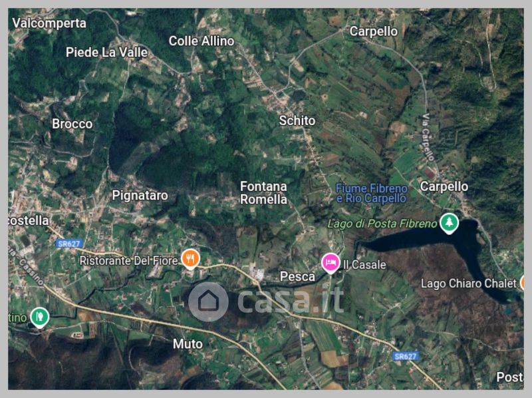Select the Piede La Valle label
532x398 pixels.
(107, 53)
